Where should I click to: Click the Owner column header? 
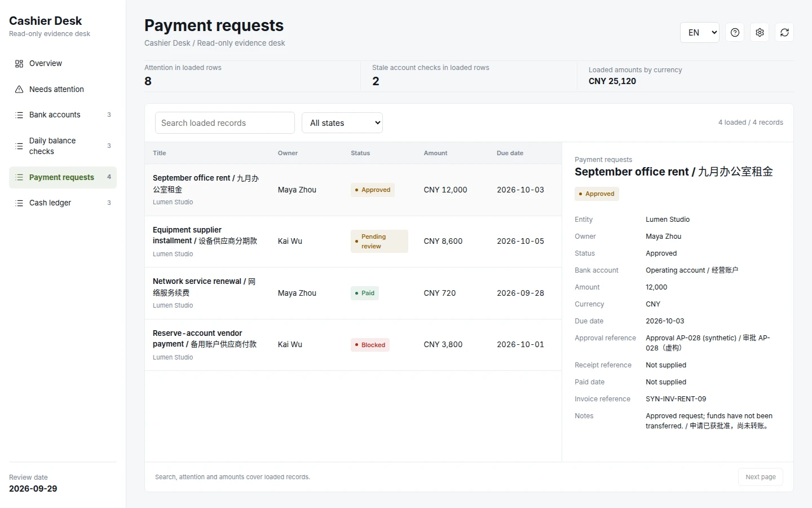tap(288, 153)
